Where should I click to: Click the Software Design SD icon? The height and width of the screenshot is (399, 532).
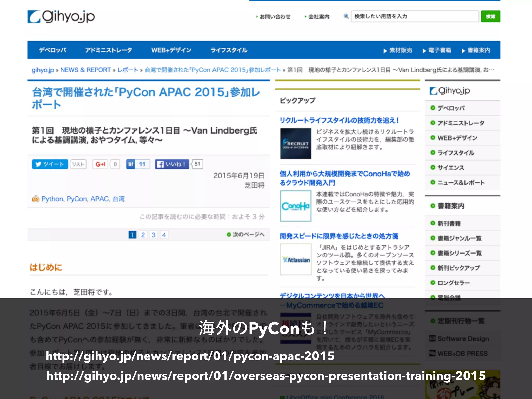point(432,338)
